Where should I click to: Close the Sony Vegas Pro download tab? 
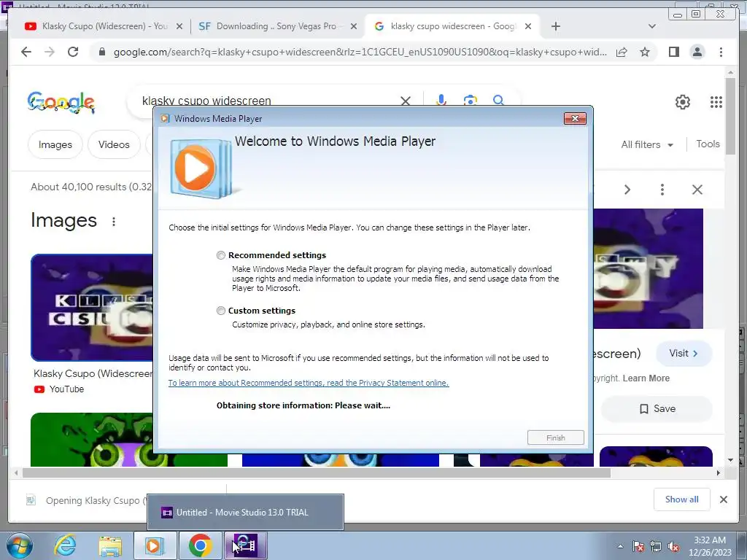[x=354, y=27]
